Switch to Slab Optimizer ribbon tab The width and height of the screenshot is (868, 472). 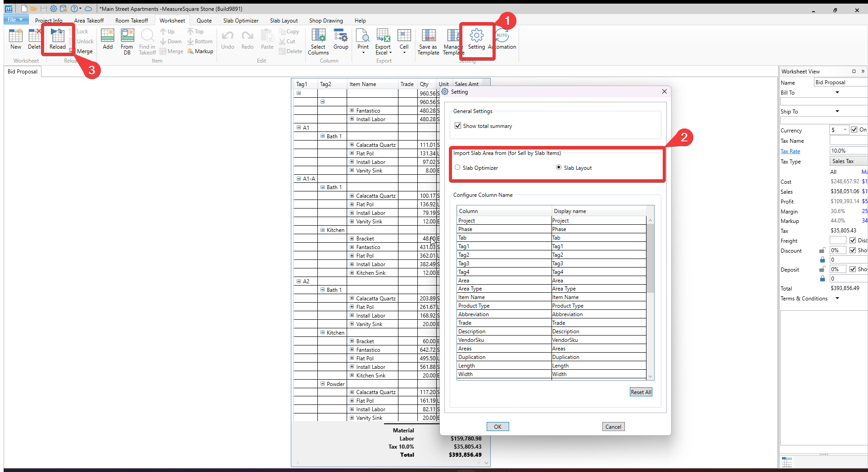click(x=241, y=20)
